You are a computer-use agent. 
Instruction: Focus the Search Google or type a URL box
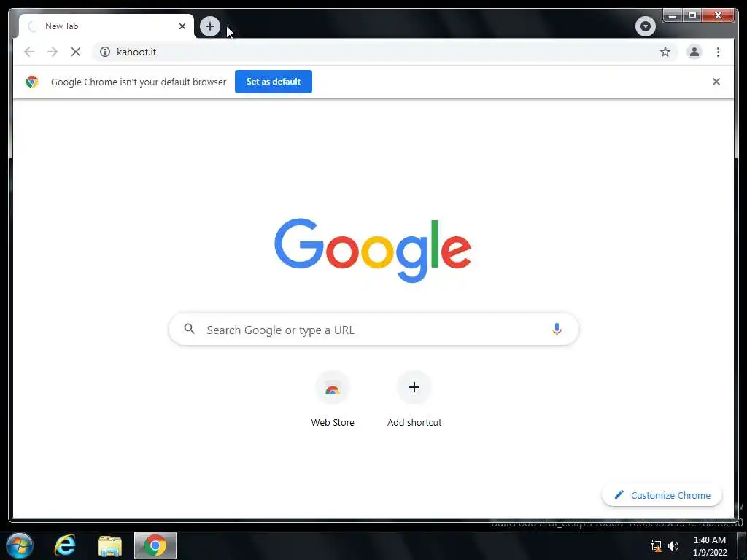pyautogui.click(x=373, y=330)
